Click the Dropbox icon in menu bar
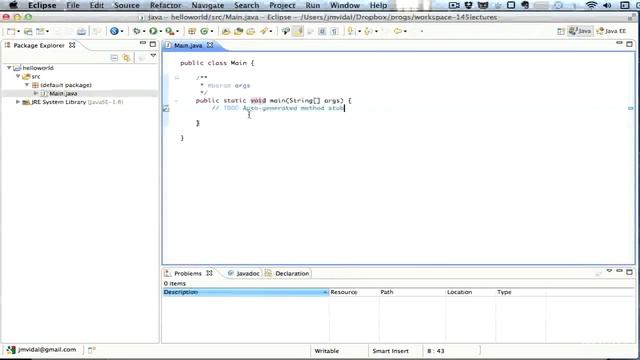 tap(469, 5)
